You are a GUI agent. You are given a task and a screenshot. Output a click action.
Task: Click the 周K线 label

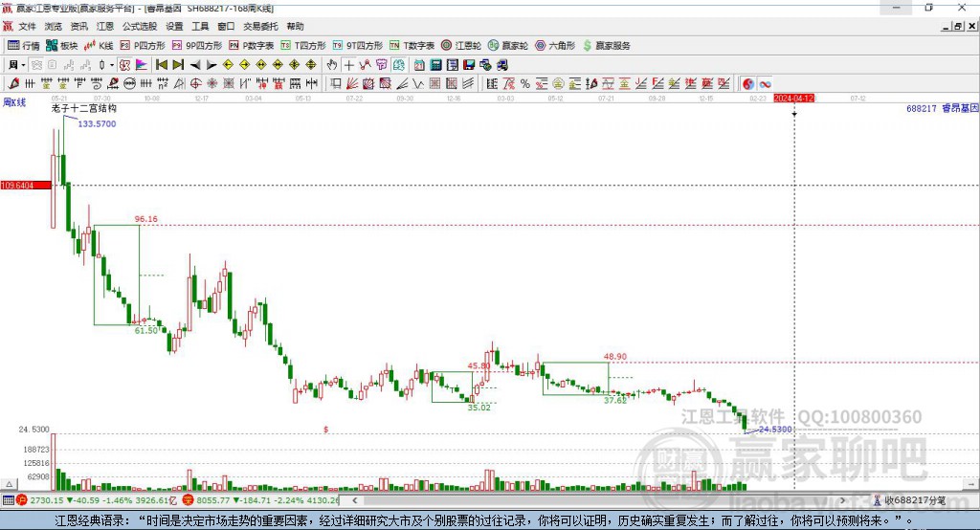[14, 102]
